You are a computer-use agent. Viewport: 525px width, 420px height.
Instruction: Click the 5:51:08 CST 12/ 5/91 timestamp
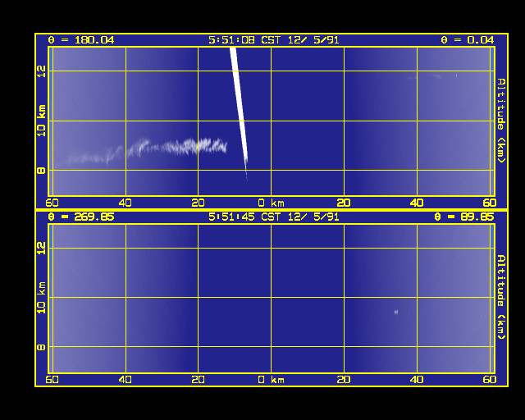pyautogui.click(x=273, y=40)
